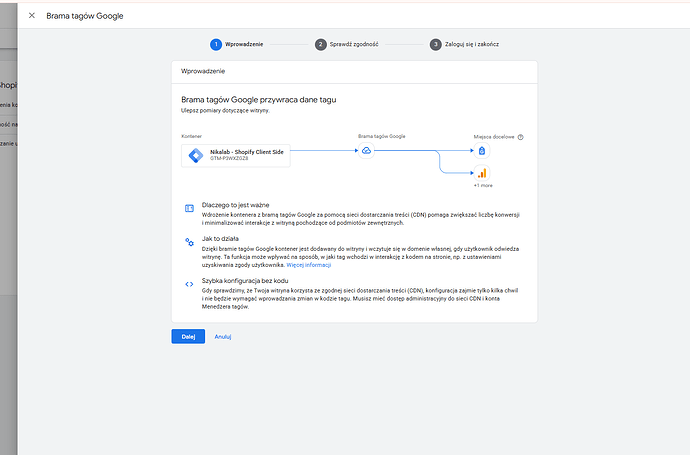Screen dimensions: 690x455
Task: Close the Brama tagów Google panel
Action: [32, 15]
